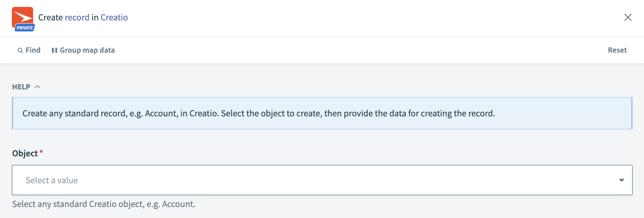
Task: Close the Create record panel
Action: click(628, 17)
